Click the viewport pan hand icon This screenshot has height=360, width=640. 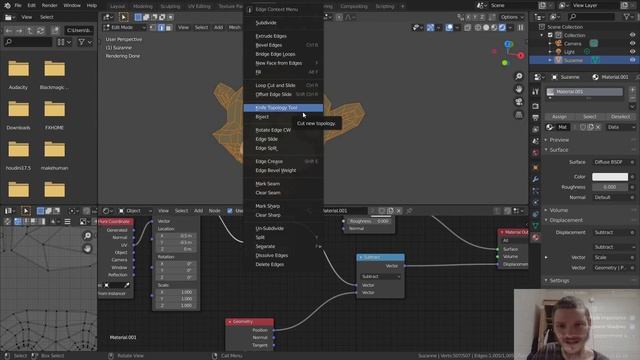[x=519, y=89]
